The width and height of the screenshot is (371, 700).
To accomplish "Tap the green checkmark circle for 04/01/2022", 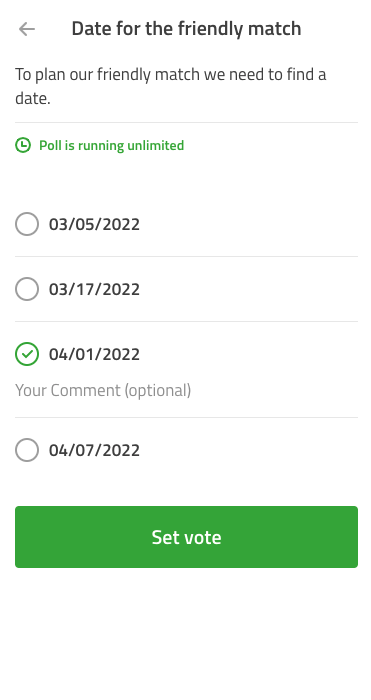I will click(27, 354).
